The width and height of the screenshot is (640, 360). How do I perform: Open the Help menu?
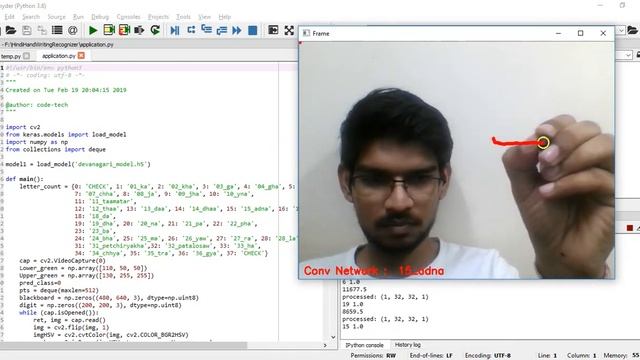pos(225,17)
